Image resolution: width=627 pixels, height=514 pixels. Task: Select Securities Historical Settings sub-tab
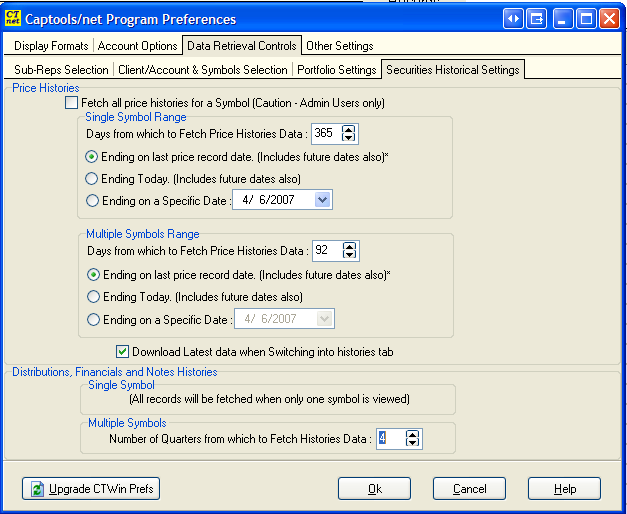(x=453, y=70)
